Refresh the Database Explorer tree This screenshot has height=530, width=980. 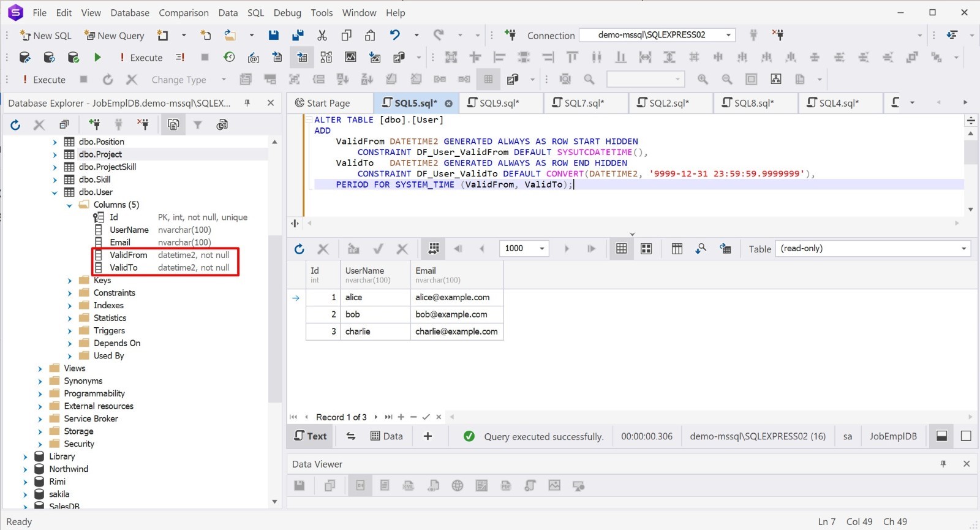tap(15, 125)
